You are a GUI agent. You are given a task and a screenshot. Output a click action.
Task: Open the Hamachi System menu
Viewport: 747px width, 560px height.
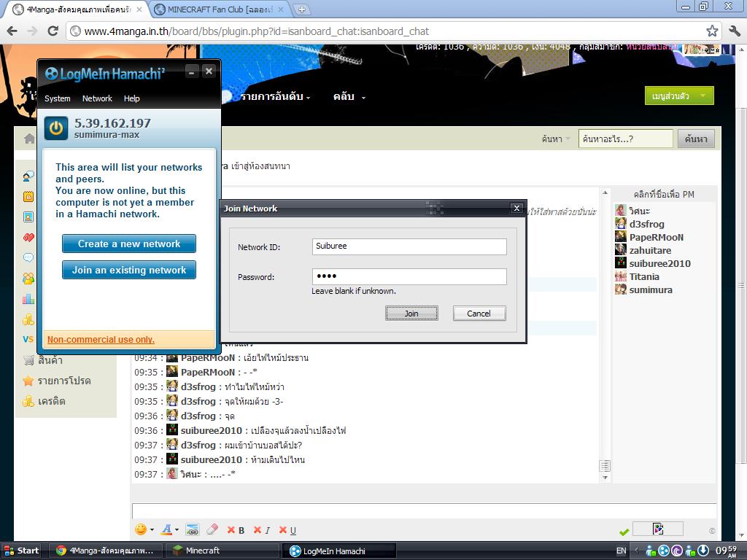coord(57,98)
